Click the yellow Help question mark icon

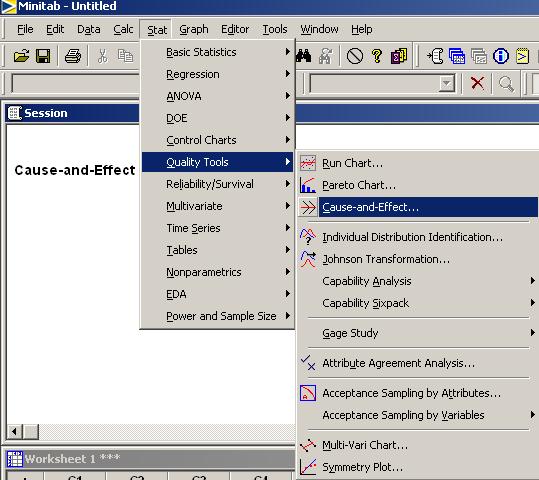click(377, 56)
